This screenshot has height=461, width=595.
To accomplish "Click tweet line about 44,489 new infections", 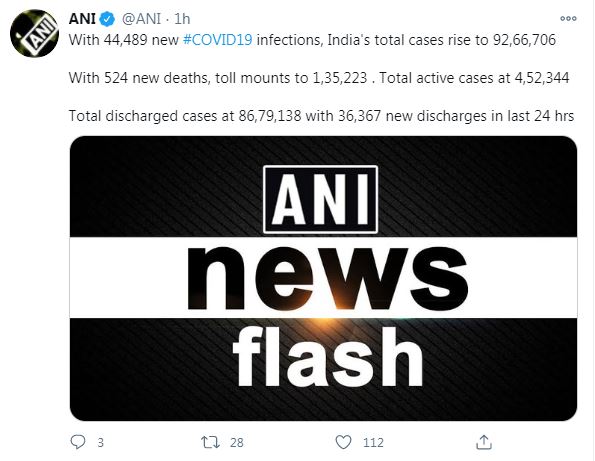I will pos(312,40).
